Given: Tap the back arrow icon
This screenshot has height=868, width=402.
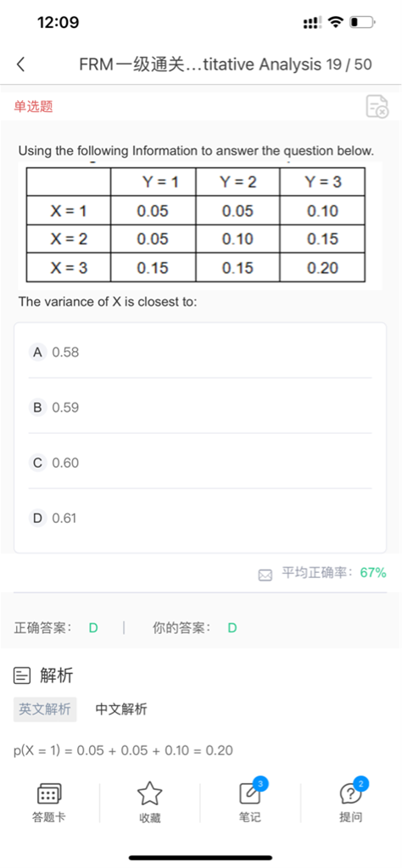Looking at the screenshot, I should point(20,64).
